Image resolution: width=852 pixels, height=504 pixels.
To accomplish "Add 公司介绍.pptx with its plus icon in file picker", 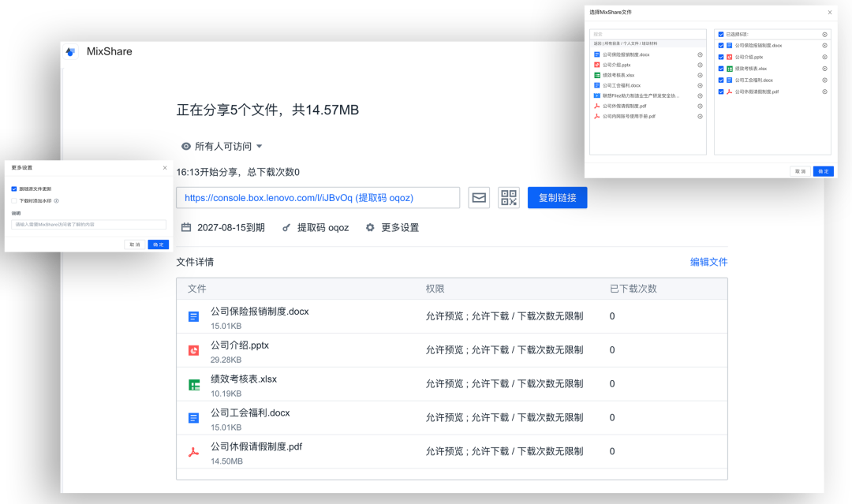I will point(700,65).
